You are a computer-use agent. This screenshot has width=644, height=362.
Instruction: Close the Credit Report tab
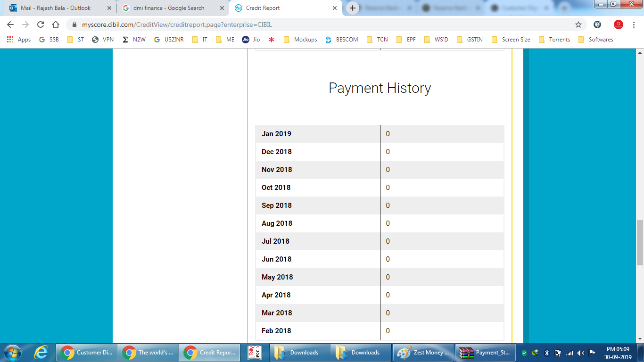(335, 8)
